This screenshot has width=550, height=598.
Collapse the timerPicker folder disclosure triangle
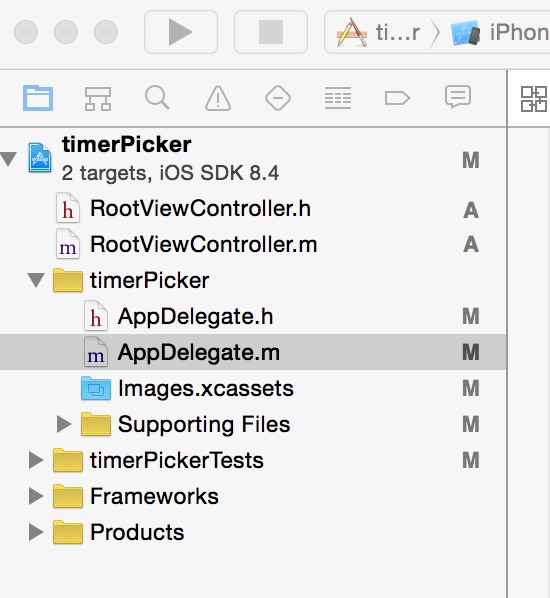pyautogui.click(x=36, y=280)
